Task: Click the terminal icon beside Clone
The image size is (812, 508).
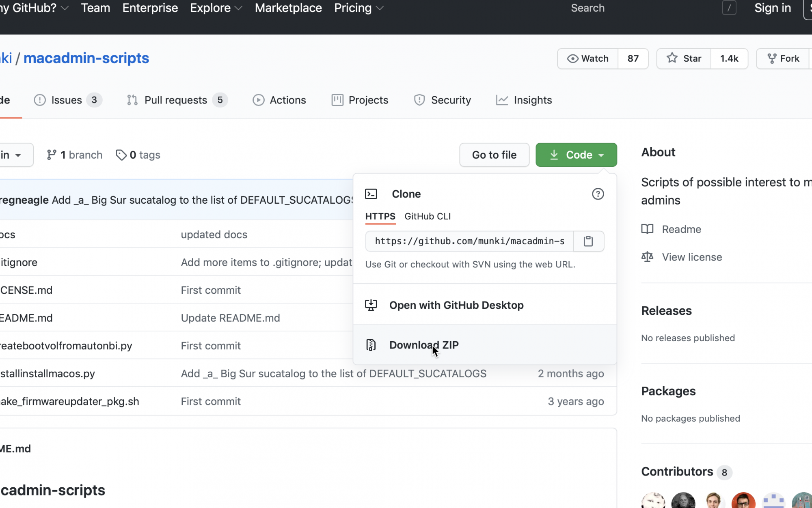Action: (x=371, y=194)
